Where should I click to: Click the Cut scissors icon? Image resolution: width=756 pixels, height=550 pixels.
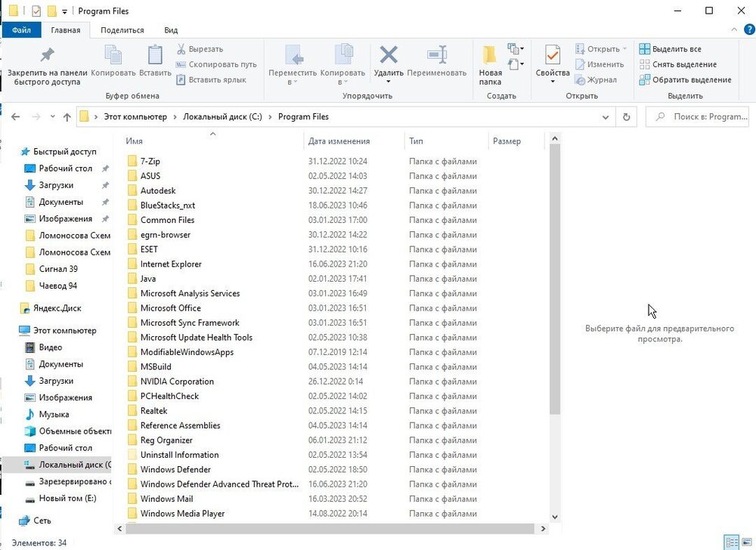[181, 49]
